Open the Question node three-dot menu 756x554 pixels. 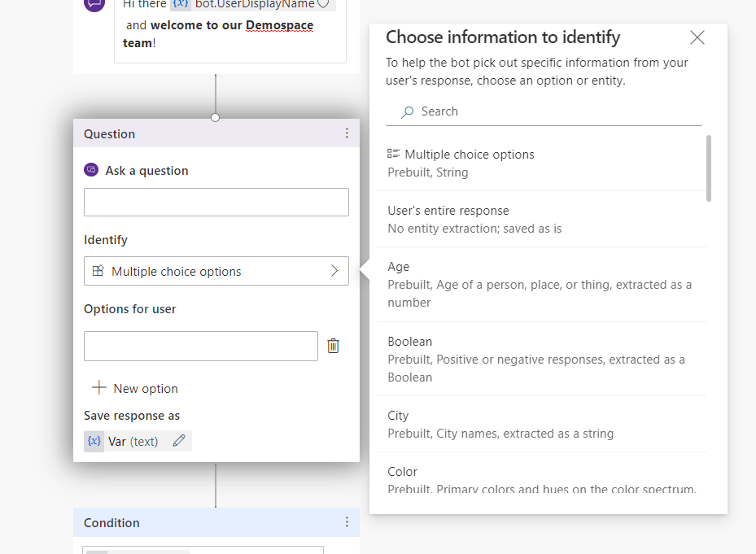click(347, 133)
